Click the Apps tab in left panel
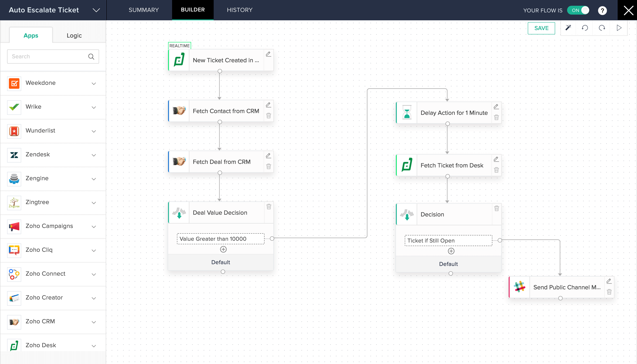The width and height of the screenshot is (637, 364). tap(31, 35)
